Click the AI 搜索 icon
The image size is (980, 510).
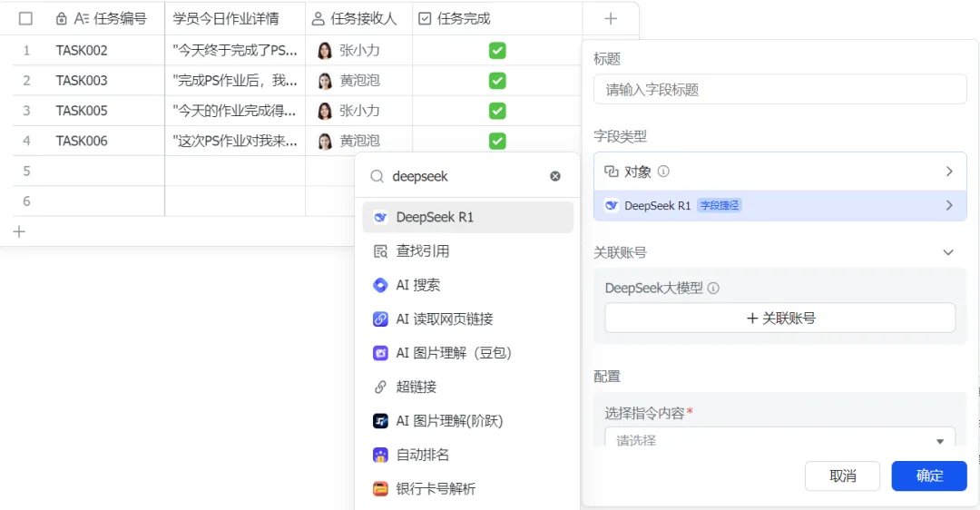pyautogui.click(x=380, y=285)
